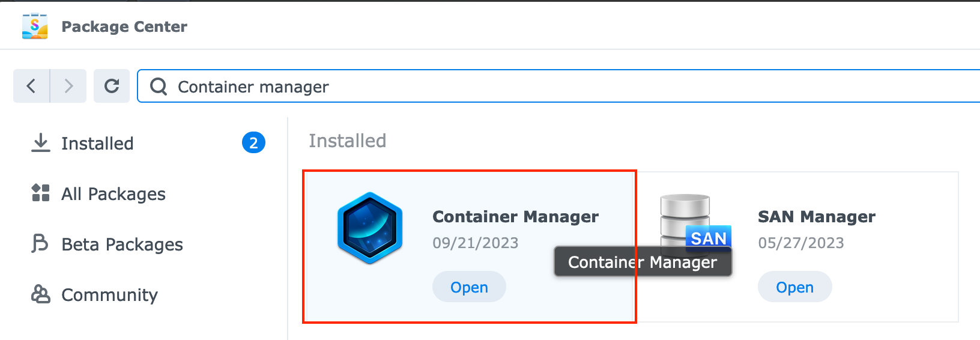Open the Community section label

pyautogui.click(x=109, y=295)
